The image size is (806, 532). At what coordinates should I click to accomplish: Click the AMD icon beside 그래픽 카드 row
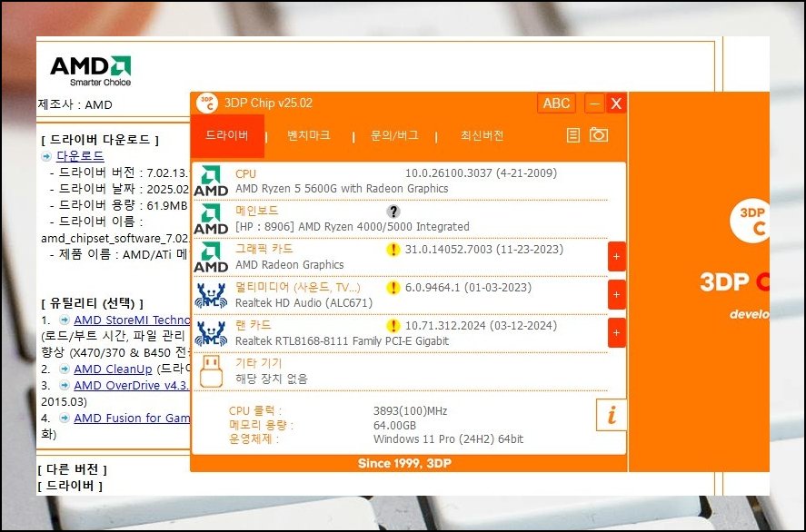211,257
